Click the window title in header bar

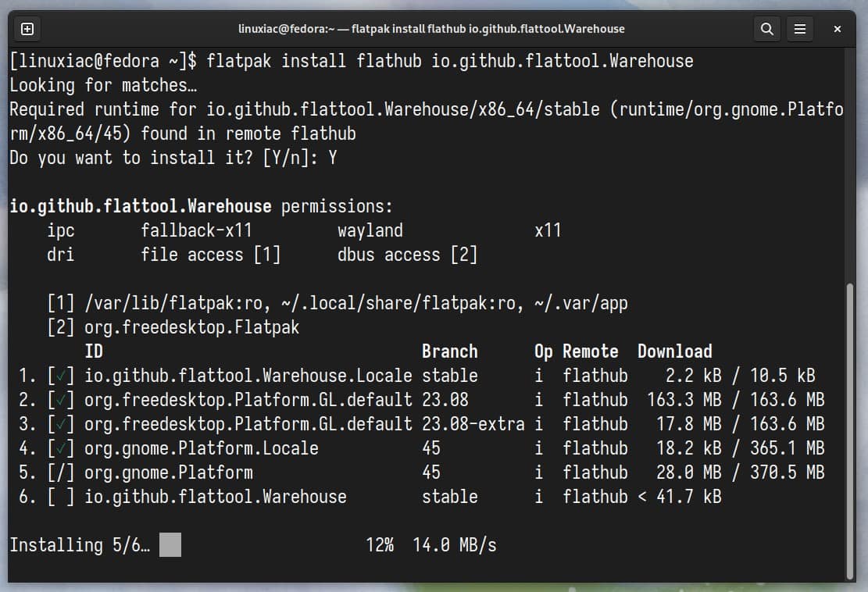431,29
